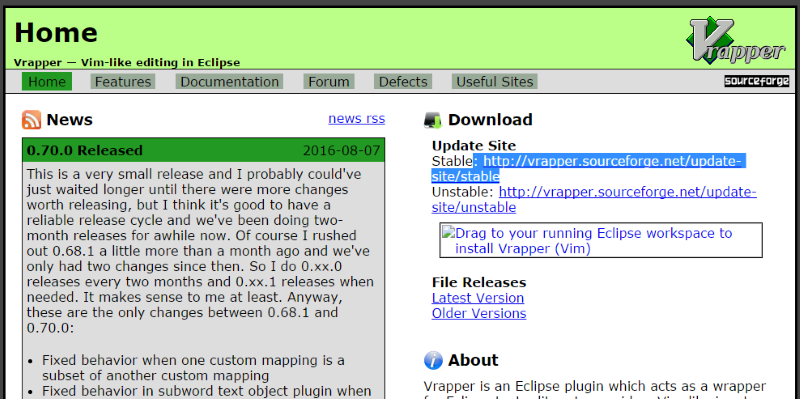Click the Home page title
The image size is (800, 399).
[x=56, y=32]
